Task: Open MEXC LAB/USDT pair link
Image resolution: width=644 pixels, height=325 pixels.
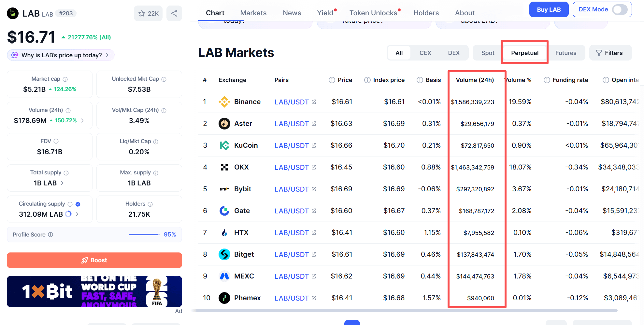Action: coord(292,276)
